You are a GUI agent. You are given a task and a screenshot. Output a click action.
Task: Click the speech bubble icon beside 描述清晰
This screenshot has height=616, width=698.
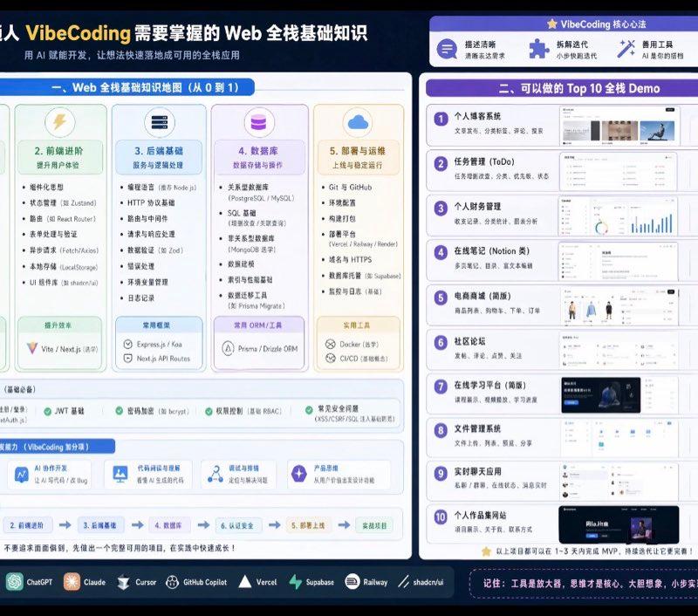pyautogui.click(x=447, y=49)
